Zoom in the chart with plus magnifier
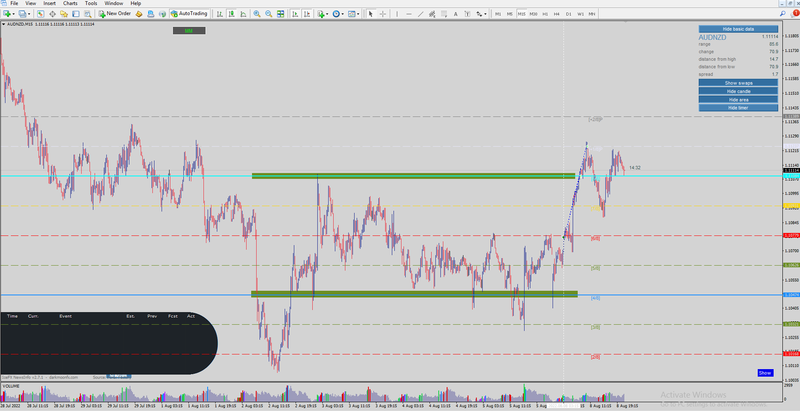Screen dimensions: 800x411 [x=257, y=14]
